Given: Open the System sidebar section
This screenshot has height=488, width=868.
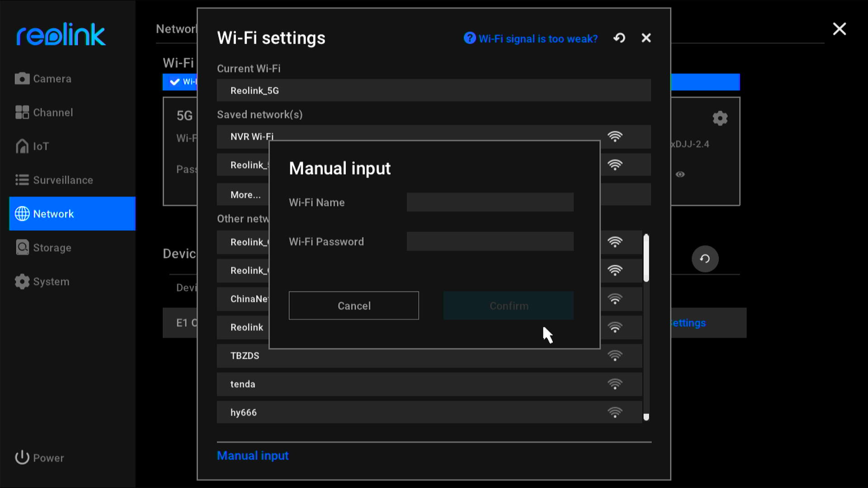Looking at the screenshot, I should [72, 282].
